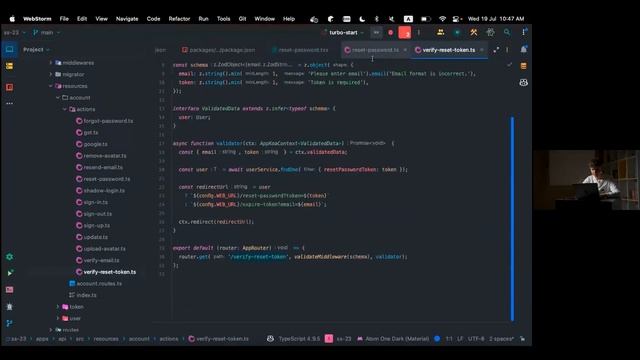Expand the token folder
Screen dimensions: 640x360
click(x=58, y=307)
